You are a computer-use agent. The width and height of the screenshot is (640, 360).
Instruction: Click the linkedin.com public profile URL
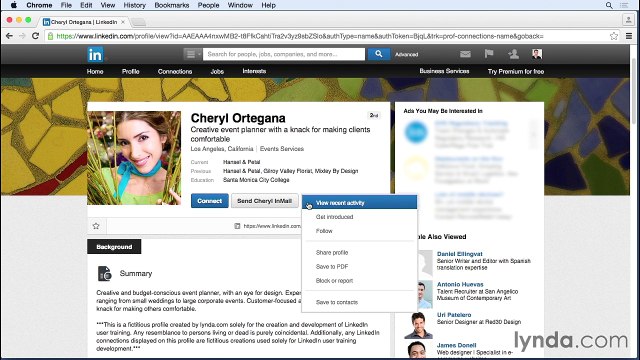point(272,226)
